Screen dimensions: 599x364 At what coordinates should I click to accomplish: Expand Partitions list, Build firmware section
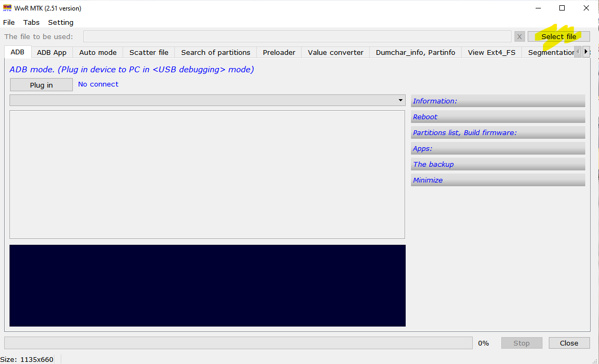(498, 132)
